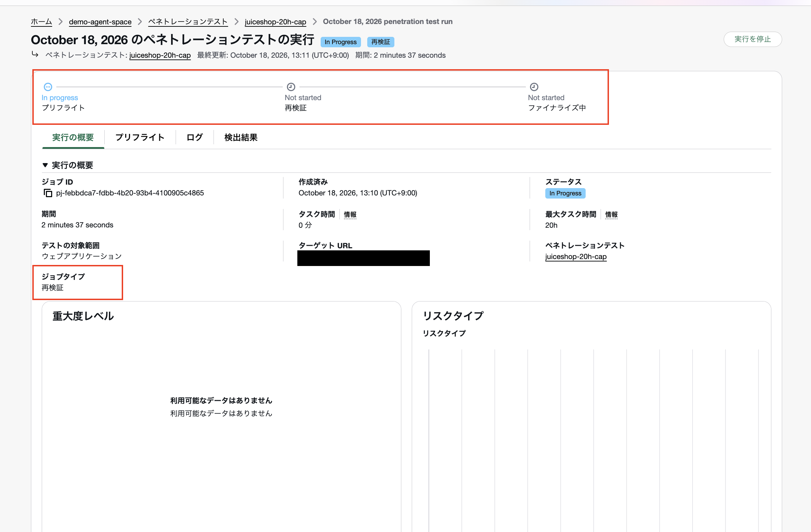Open juiceshop-20h-cap link in subtitle line
Image resolution: width=811 pixels, height=532 pixels.
click(x=160, y=55)
